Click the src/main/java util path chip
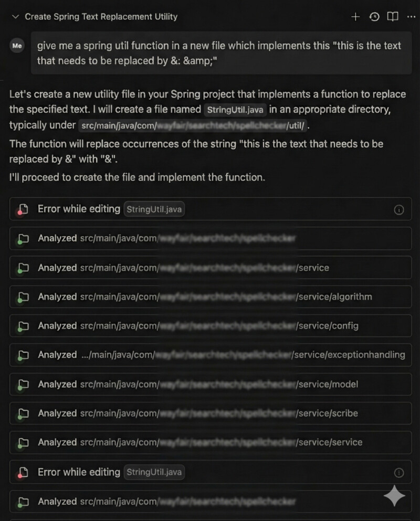The width and height of the screenshot is (420, 521). [193, 126]
